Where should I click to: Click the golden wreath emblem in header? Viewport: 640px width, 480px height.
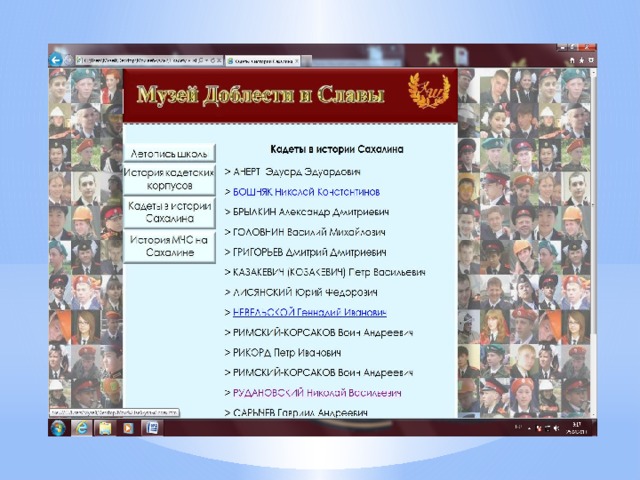431,91
